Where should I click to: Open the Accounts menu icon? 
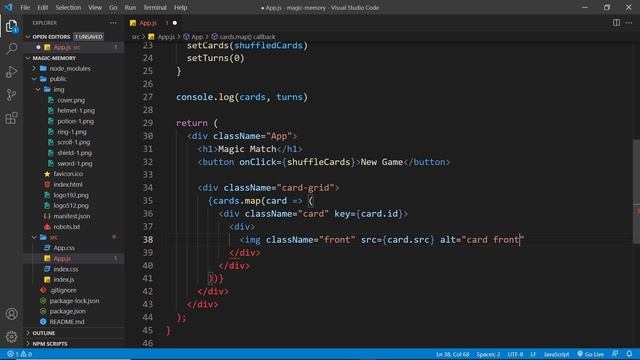click(x=11, y=314)
